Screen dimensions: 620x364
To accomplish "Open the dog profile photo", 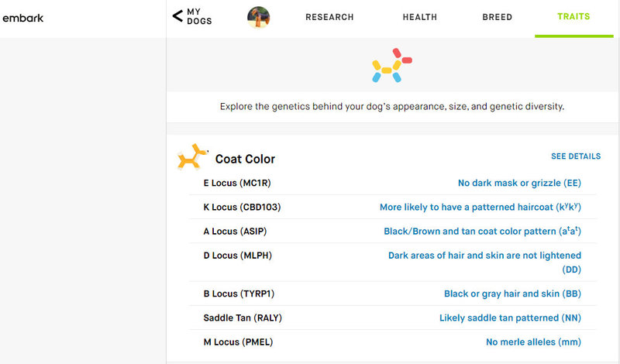I will coord(259,17).
